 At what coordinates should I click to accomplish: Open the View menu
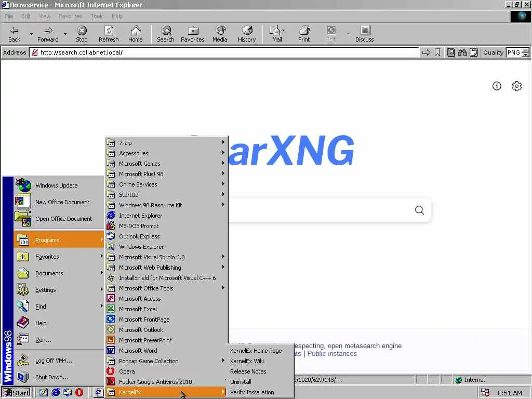(45, 16)
